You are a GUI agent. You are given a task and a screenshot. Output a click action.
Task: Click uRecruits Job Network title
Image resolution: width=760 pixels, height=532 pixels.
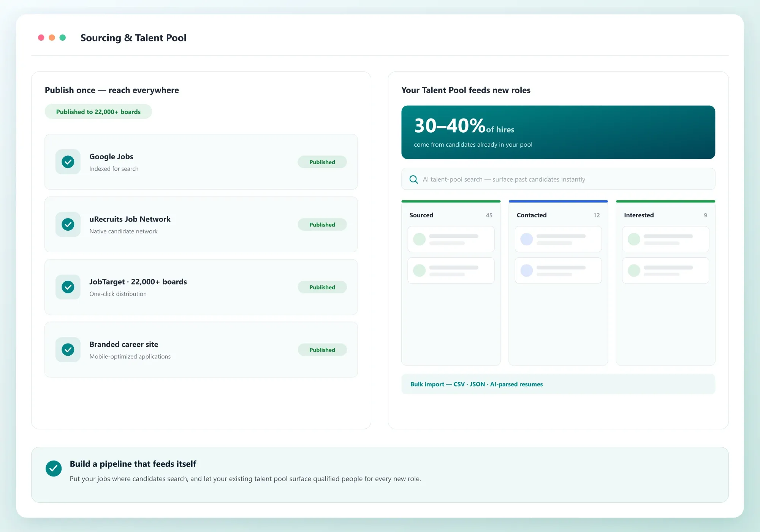click(130, 219)
